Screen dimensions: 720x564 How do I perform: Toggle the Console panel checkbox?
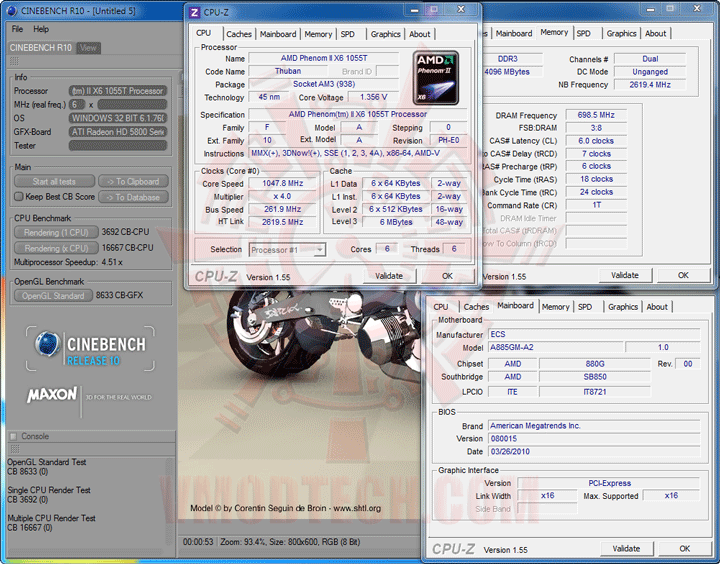[x=13, y=436]
